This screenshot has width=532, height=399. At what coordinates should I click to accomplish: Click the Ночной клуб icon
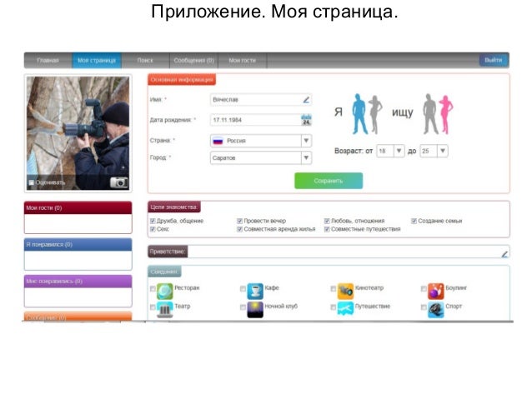pos(255,310)
